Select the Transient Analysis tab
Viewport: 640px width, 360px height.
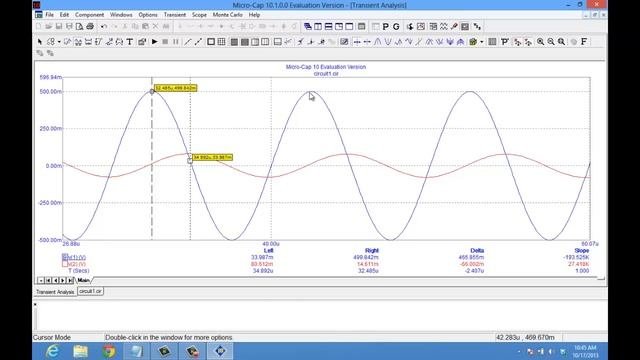point(55,292)
